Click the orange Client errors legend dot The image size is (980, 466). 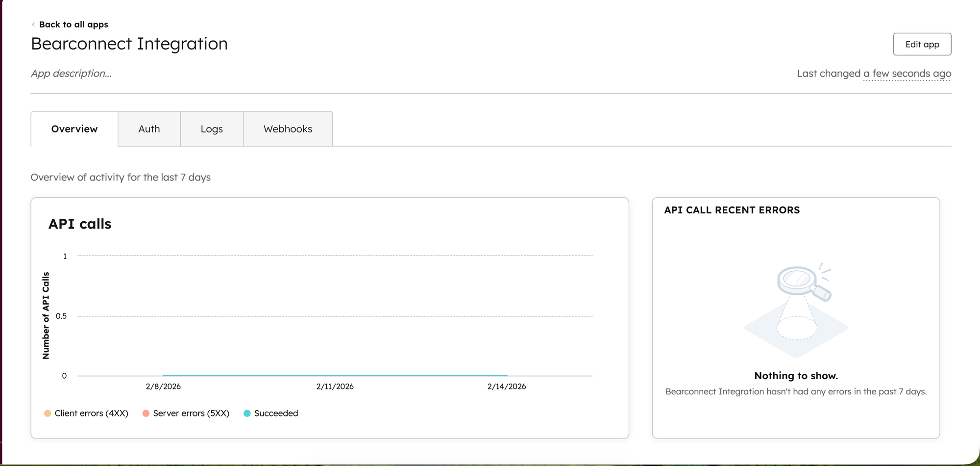tap(48, 414)
